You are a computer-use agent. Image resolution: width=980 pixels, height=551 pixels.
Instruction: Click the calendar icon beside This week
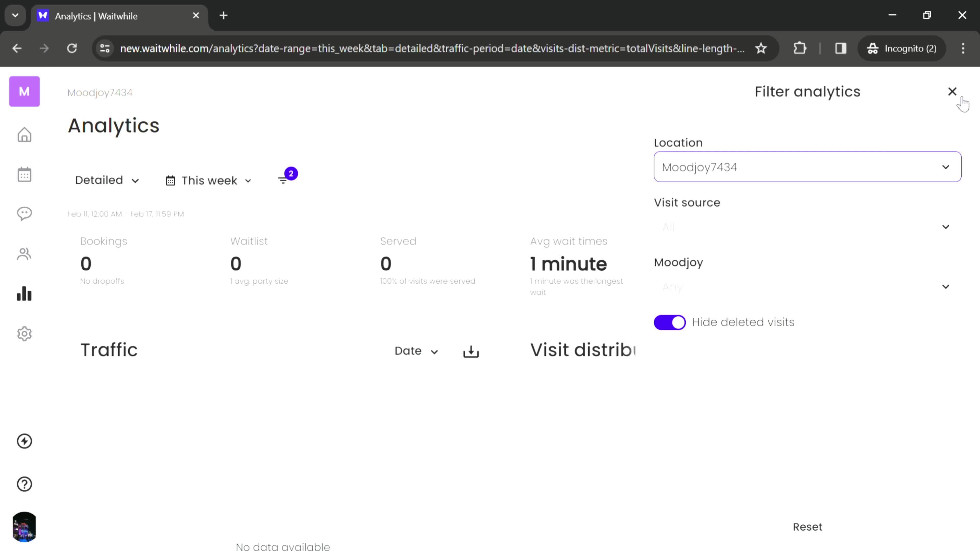click(x=170, y=181)
